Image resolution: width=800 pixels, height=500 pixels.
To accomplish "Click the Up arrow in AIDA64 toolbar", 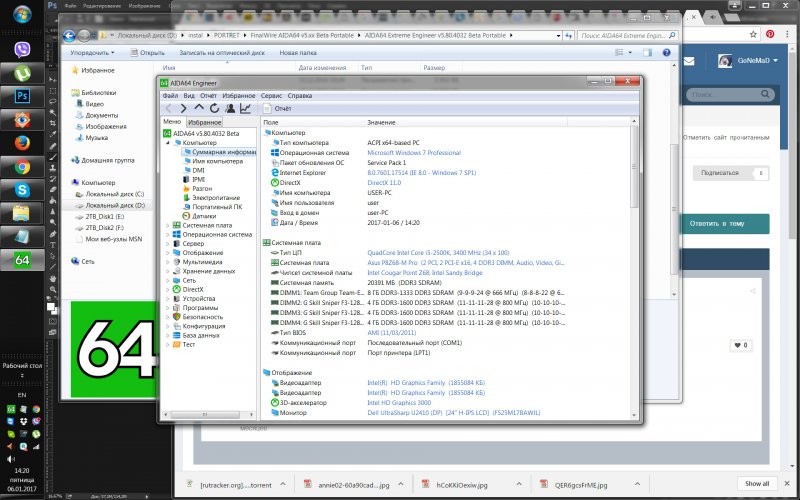I will click(199, 108).
